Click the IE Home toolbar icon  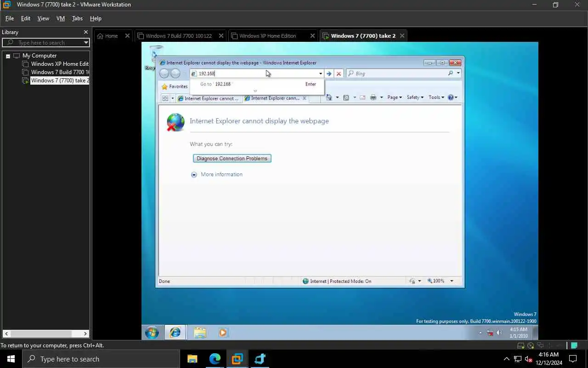(329, 98)
